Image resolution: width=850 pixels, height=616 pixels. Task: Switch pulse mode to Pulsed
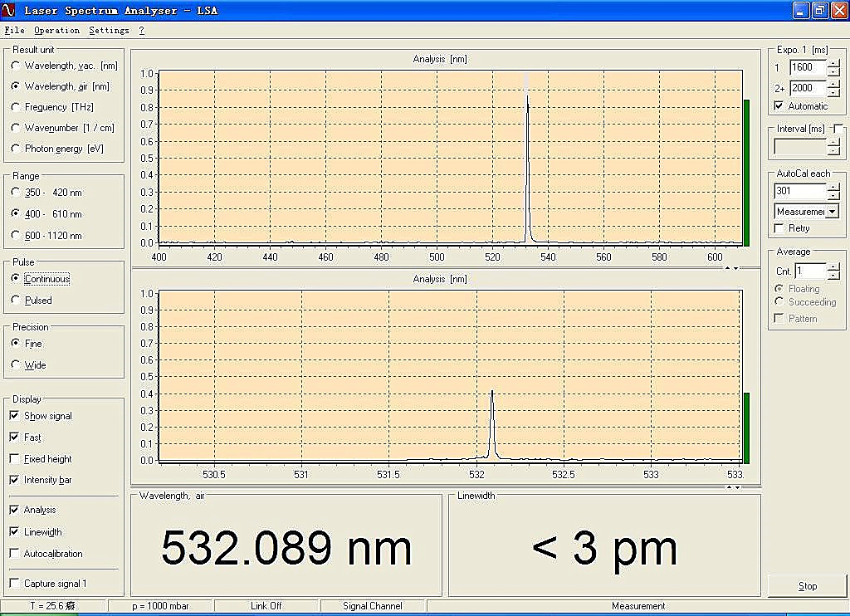(x=17, y=301)
